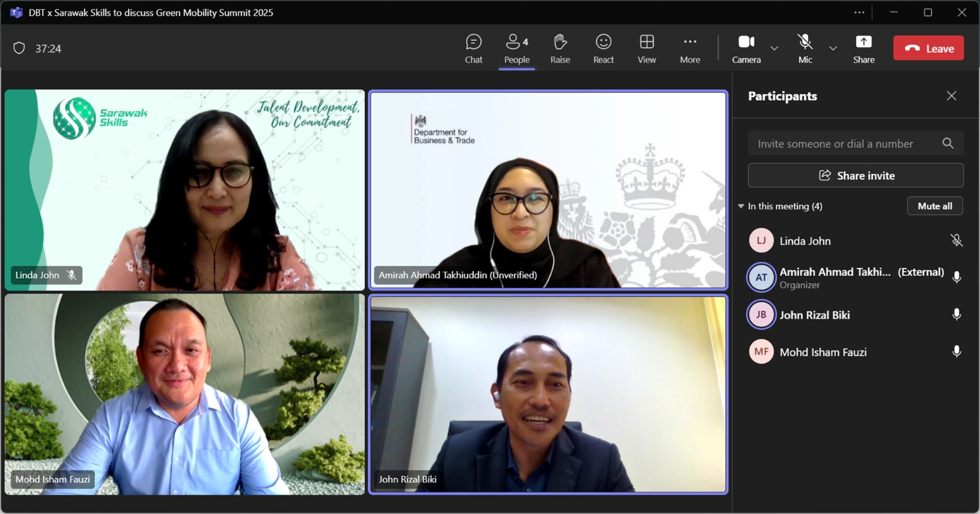The width and height of the screenshot is (980, 514).
Task: Unmute the Mic
Action: [805, 48]
